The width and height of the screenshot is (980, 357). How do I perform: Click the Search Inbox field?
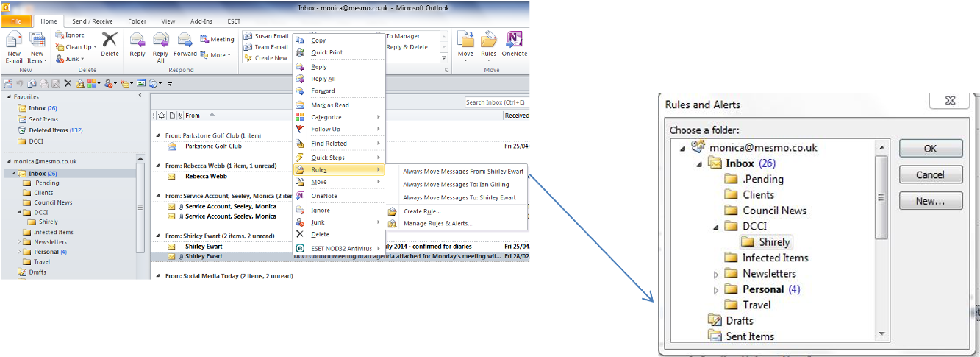tap(496, 102)
